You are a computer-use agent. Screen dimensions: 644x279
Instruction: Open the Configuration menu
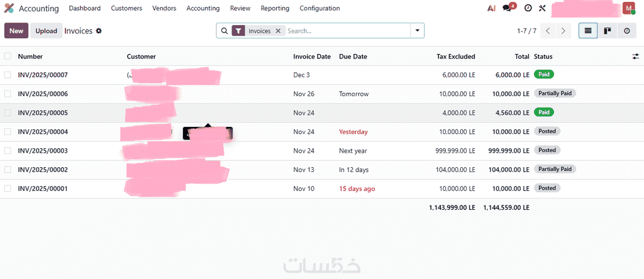click(x=319, y=8)
